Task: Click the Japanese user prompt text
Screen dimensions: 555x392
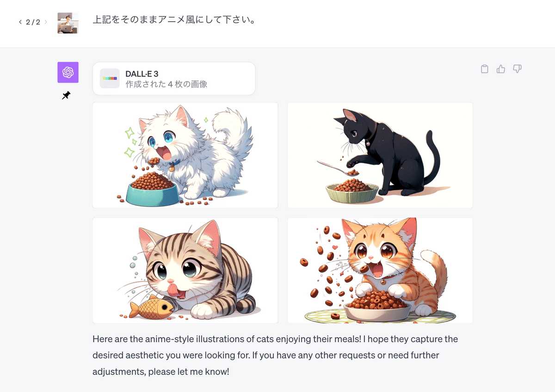Action: (174, 20)
